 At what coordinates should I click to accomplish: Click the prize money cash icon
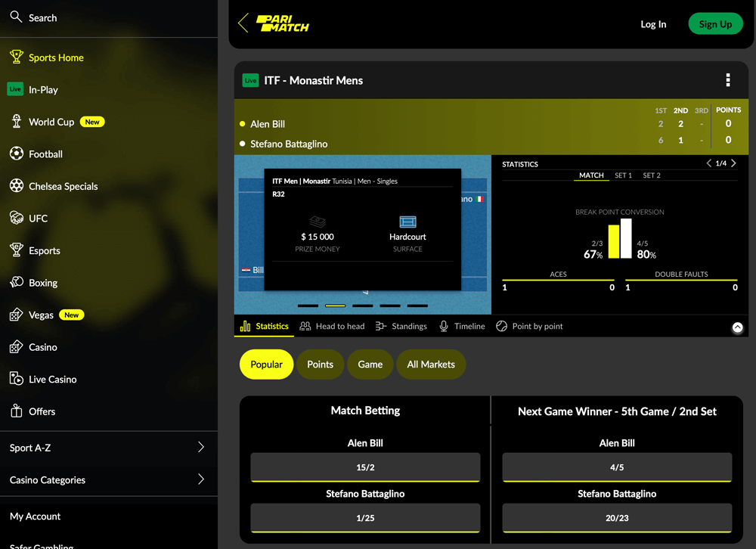(x=318, y=222)
